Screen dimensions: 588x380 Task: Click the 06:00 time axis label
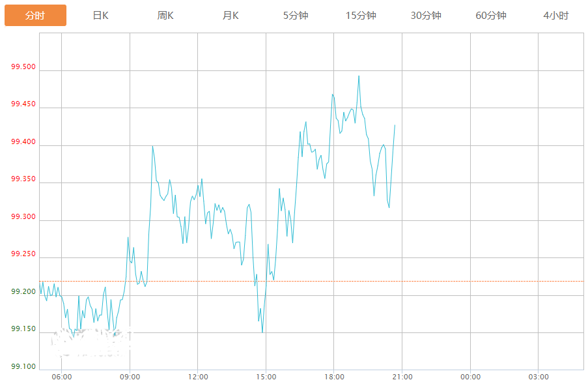pyautogui.click(x=61, y=377)
